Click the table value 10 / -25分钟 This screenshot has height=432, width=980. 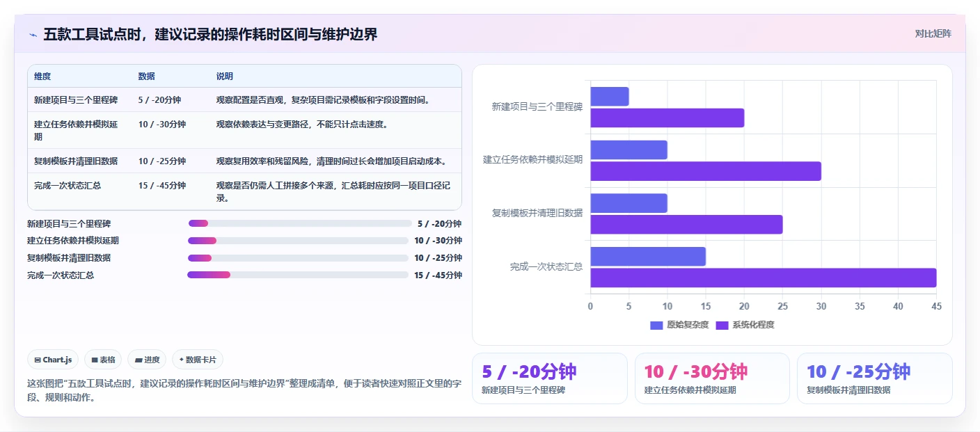tap(162, 161)
